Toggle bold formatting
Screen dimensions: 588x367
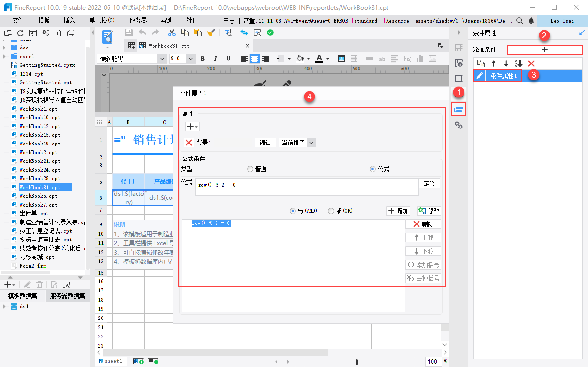click(x=202, y=59)
